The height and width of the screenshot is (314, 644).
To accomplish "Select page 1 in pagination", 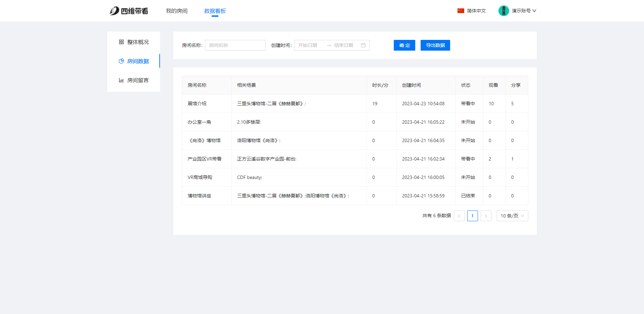I will pyautogui.click(x=472, y=216).
